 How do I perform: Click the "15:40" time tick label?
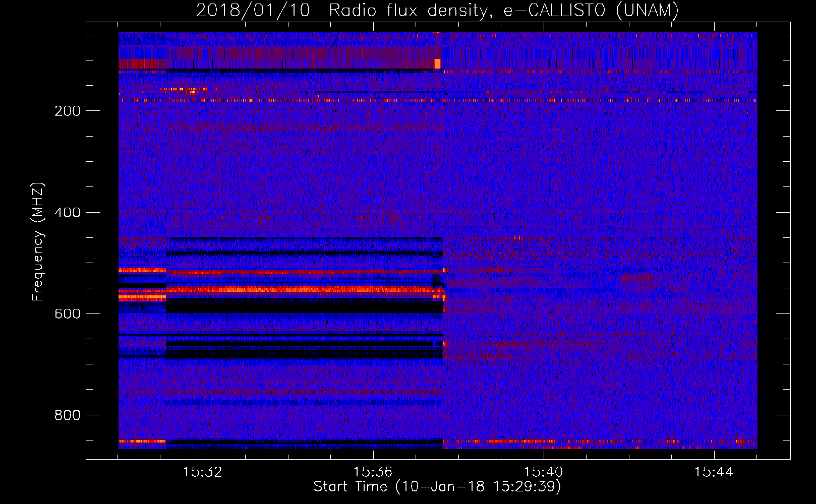pos(543,472)
